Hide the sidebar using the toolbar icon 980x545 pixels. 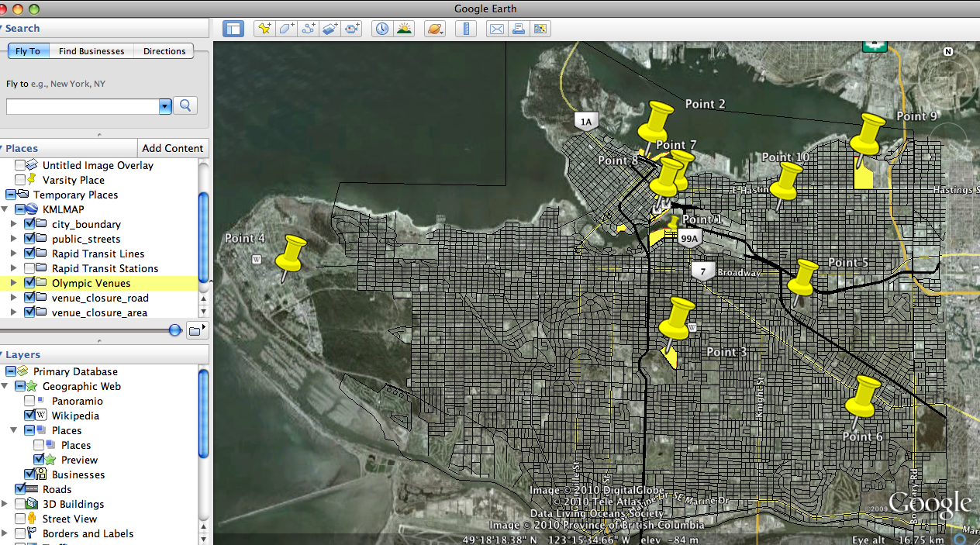click(233, 29)
